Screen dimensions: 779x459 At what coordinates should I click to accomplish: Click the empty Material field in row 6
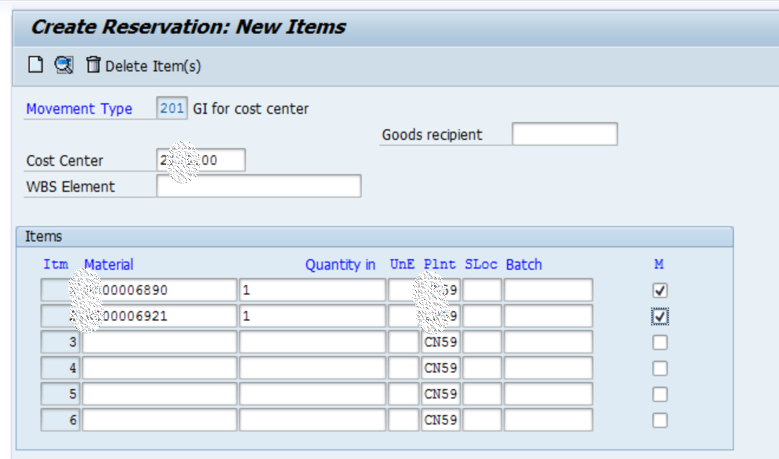pyautogui.click(x=159, y=420)
